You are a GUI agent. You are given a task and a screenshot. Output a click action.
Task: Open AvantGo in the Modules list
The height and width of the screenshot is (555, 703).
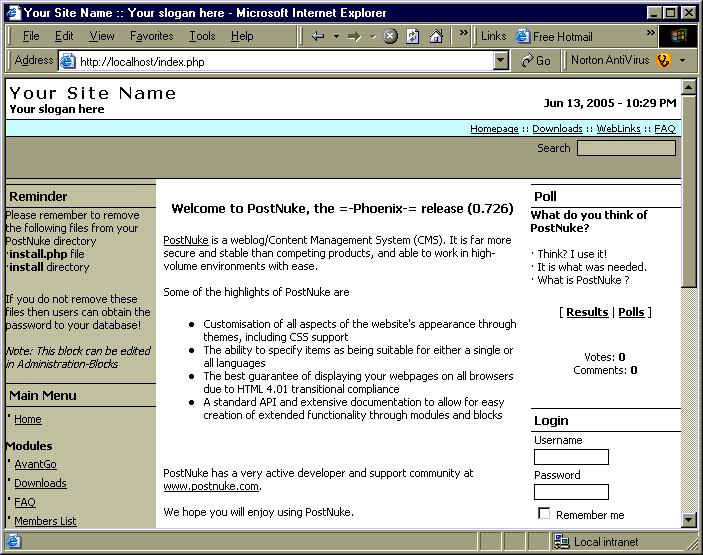[35, 464]
